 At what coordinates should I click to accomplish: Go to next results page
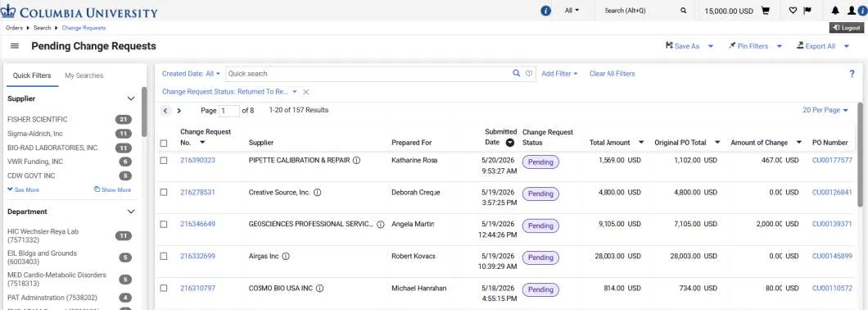[x=179, y=111]
